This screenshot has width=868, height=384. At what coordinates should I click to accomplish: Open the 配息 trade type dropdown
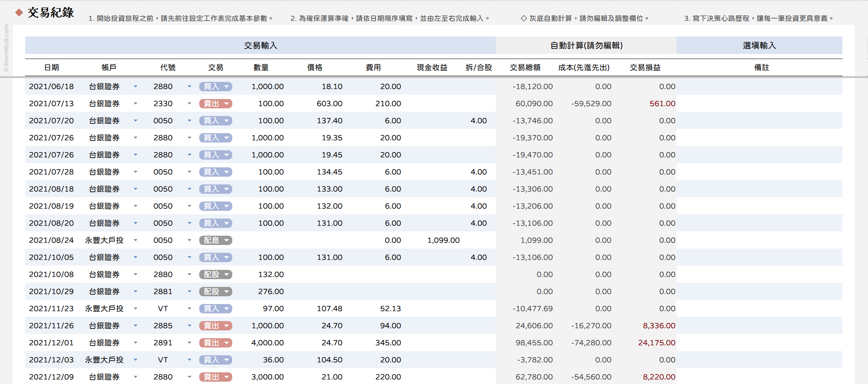(215, 240)
